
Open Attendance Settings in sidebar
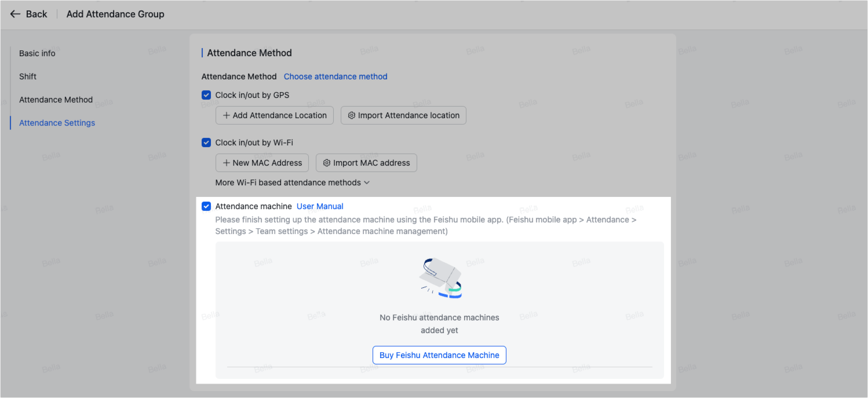57,123
